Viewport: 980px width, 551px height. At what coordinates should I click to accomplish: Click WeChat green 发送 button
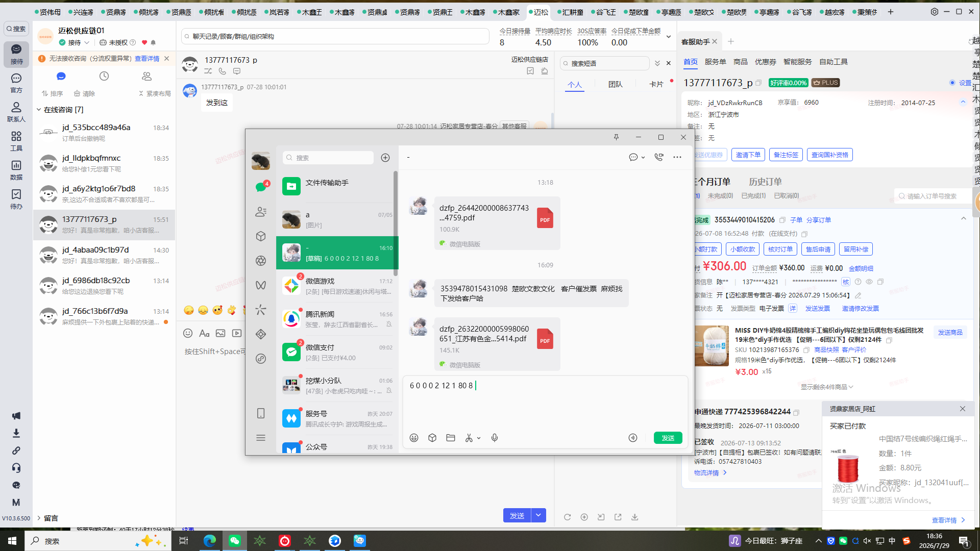668,438
